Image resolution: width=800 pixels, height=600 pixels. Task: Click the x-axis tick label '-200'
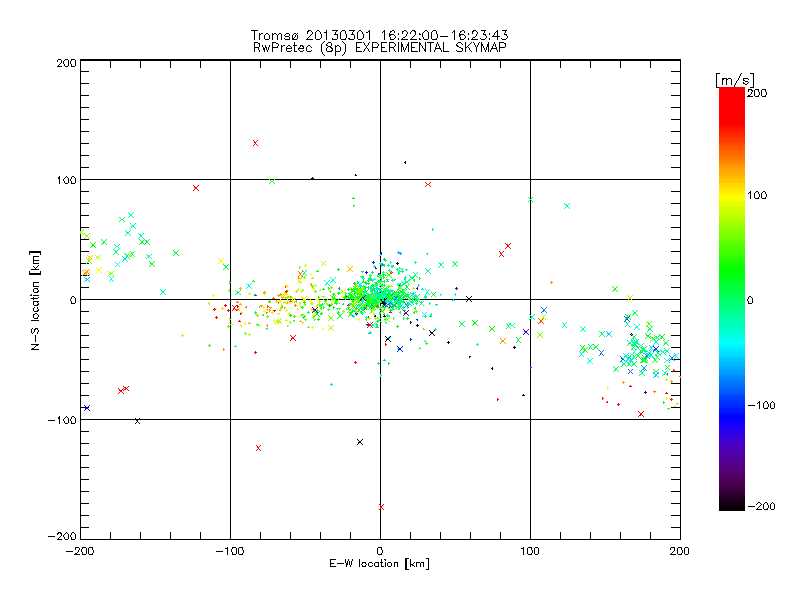pos(80,551)
